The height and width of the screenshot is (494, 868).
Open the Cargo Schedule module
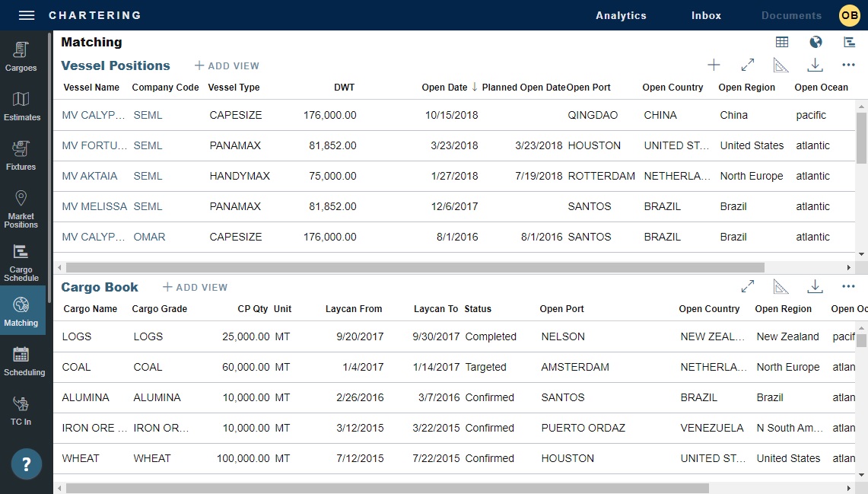[x=21, y=263]
